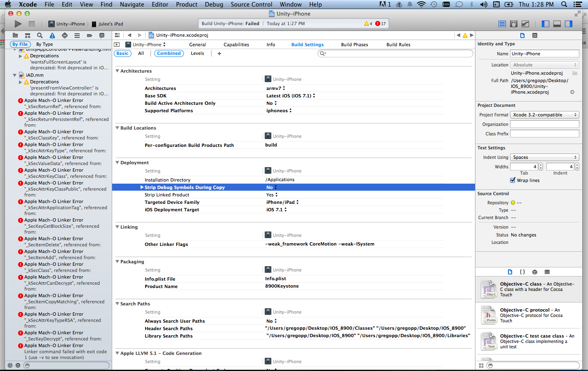
Task: Open the Test navigator
Action: pyautogui.click(x=65, y=35)
